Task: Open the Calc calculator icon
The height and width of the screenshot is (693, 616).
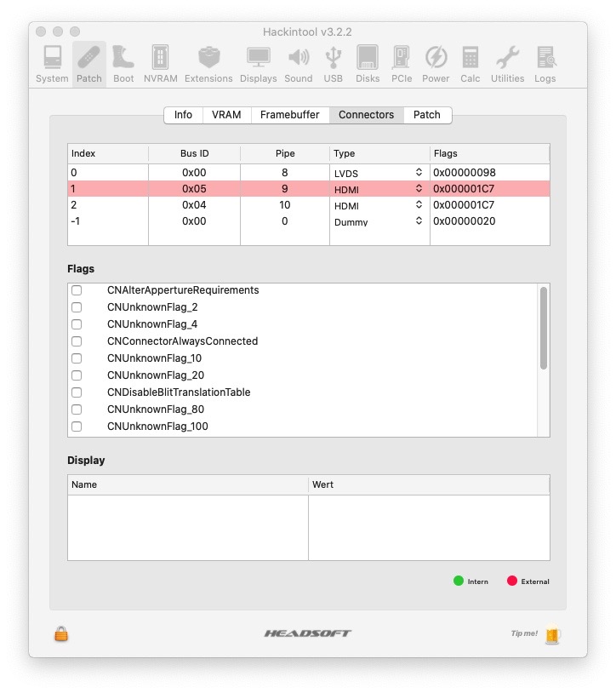Action: click(x=470, y=57)
